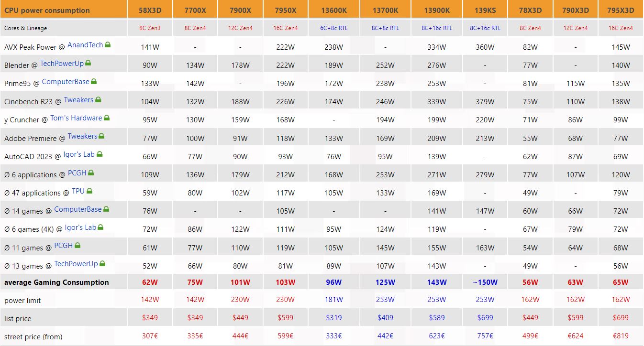This screenshot has height=346, width=644.
Task: Select the 7900X column header
Action: (x=240, y=10)
